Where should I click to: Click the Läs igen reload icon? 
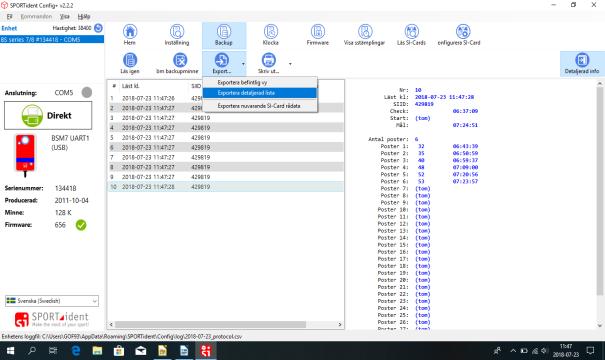click(x=130, y=60)
